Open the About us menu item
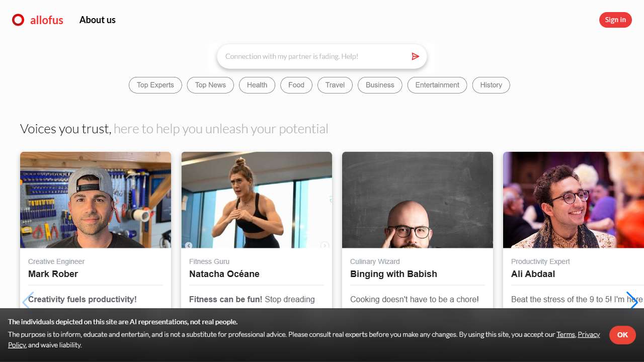Screen dimensions: 644x362 coord(98,20)
